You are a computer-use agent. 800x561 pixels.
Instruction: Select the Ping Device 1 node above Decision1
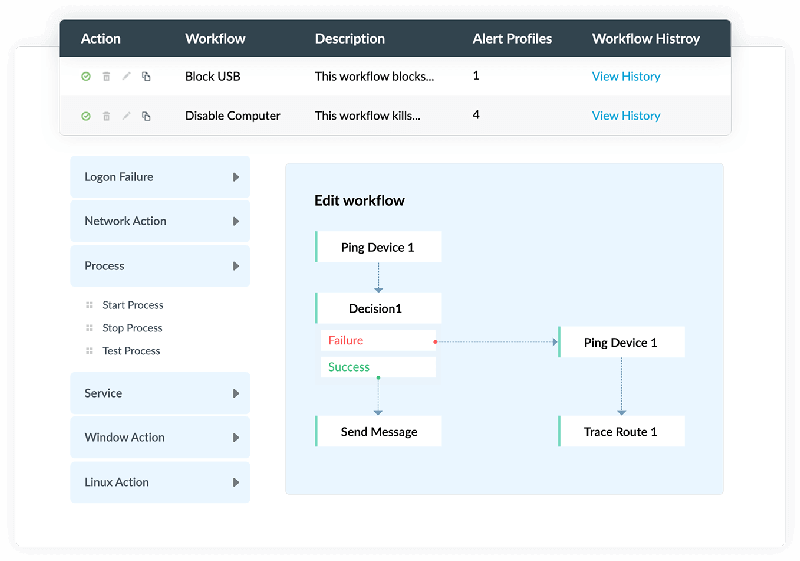click(378, 247)
